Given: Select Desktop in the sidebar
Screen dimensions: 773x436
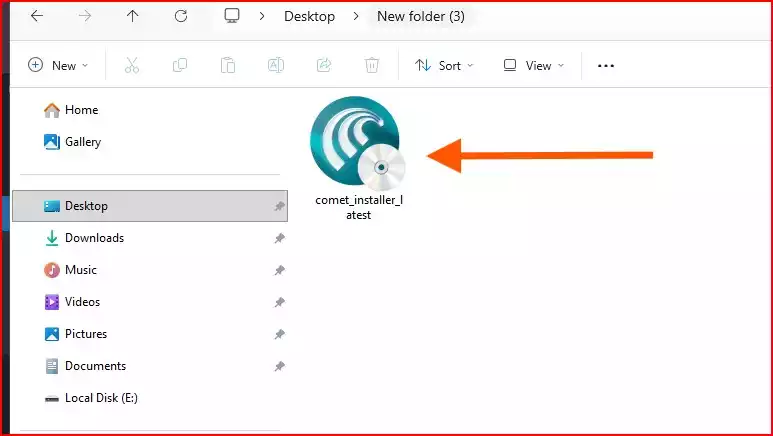Looking at the screenshot, I should coord(150,206).
